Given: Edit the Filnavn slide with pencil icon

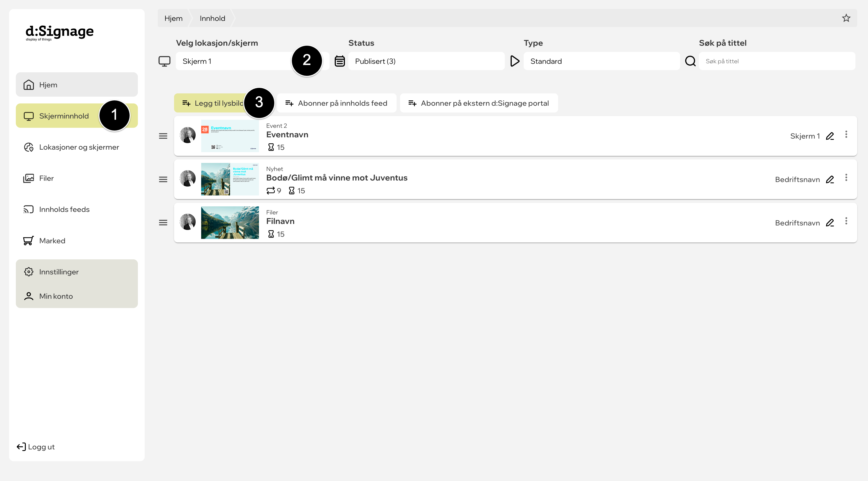Looking at the screenshot, I should [830, 223].
